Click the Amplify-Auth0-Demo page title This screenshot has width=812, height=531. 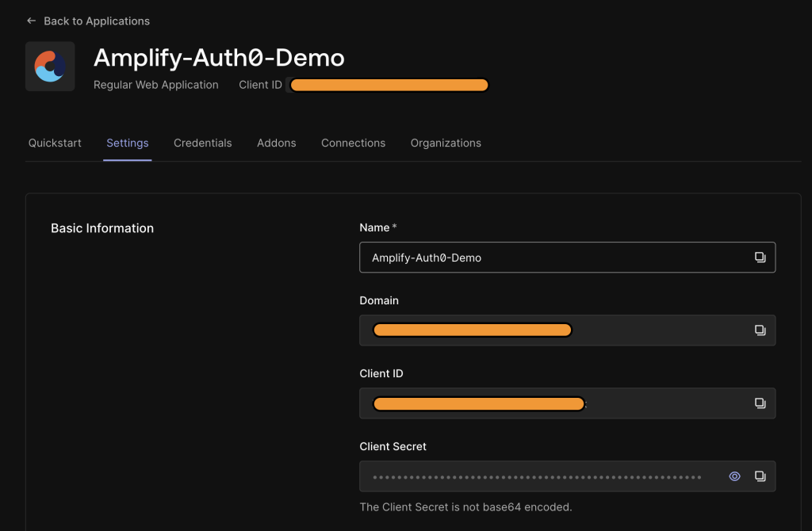click(x=219, y=57)
